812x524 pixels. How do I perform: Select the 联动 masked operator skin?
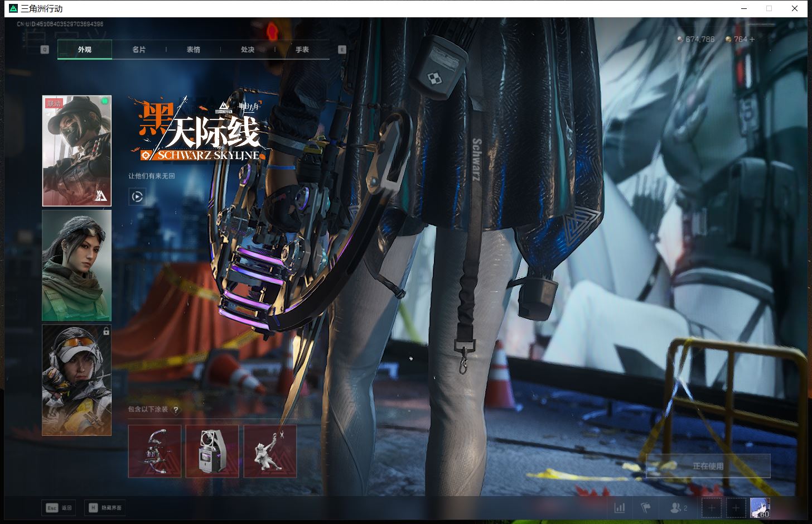pos(77,151)
